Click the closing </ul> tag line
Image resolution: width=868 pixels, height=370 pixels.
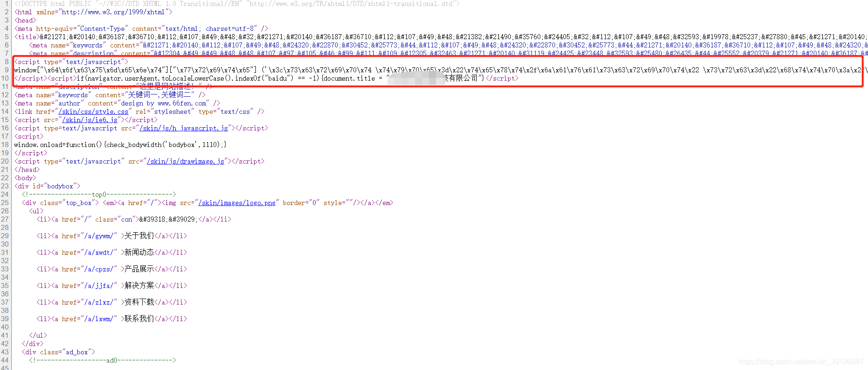point(38,335)
